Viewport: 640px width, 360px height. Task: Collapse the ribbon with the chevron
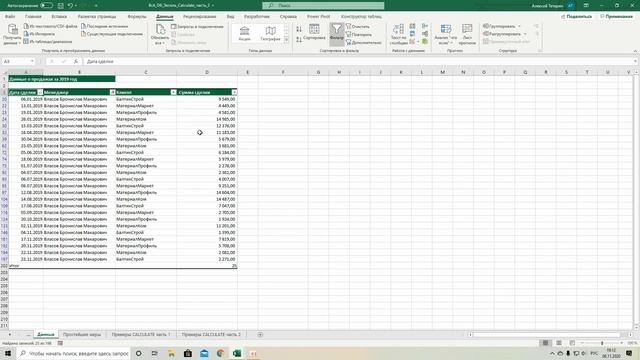[635, 51]
